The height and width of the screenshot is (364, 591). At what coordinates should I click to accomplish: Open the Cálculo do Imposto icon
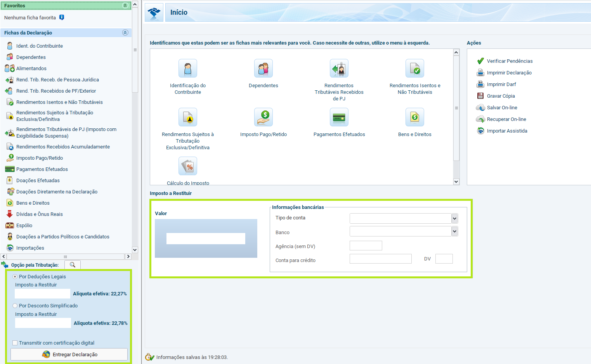[x=188, y=166]
